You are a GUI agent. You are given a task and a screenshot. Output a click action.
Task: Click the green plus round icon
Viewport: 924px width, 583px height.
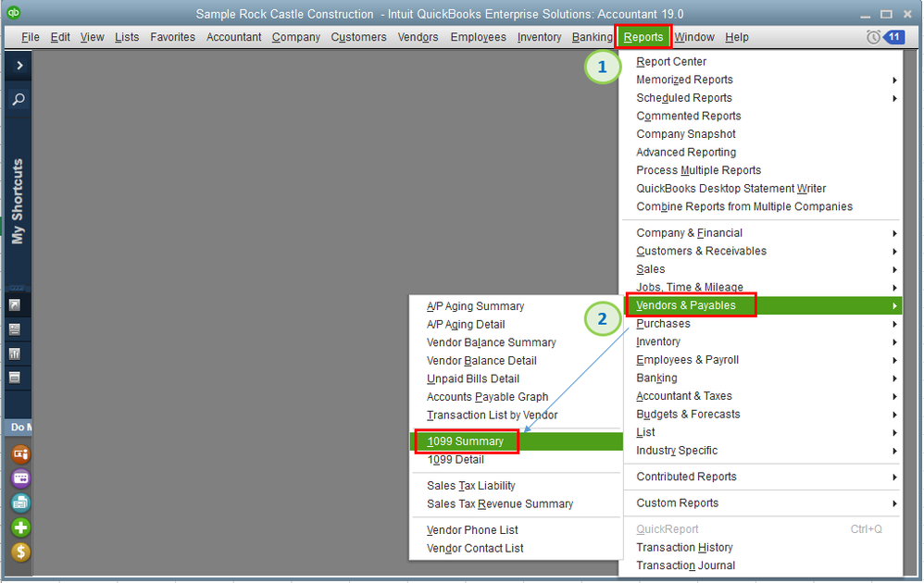(x=20, y=527)
